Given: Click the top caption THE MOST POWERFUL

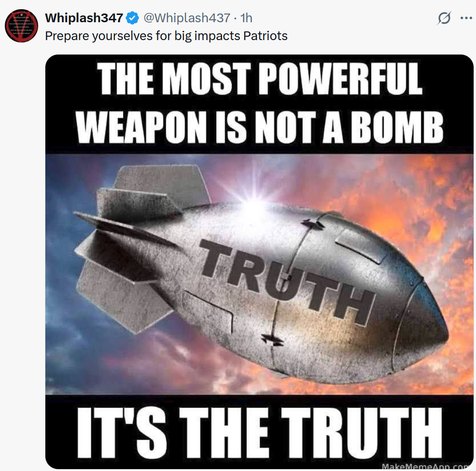Looking at the screenshot, I should [260, 79].
